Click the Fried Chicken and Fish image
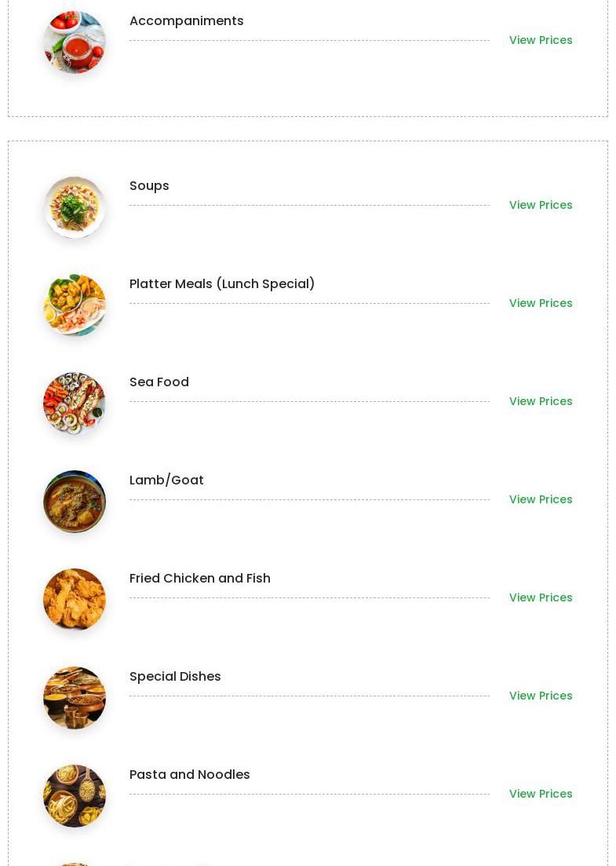This screenshot has width=616, height=866. 75,600
